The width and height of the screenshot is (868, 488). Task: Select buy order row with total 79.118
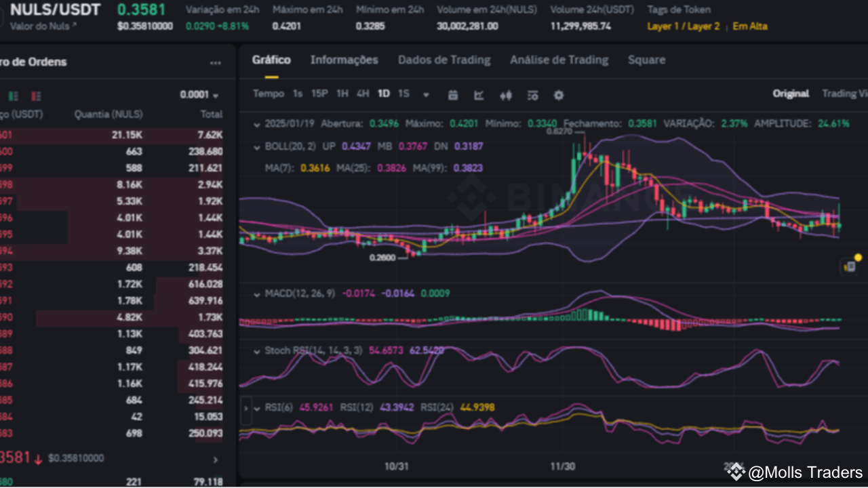pos(111,482)
